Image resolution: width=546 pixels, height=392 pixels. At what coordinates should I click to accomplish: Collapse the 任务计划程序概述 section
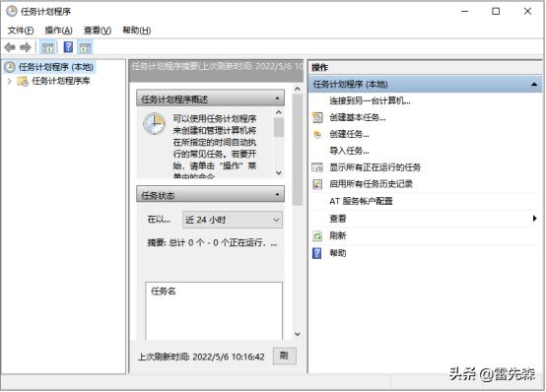(277, 98)
